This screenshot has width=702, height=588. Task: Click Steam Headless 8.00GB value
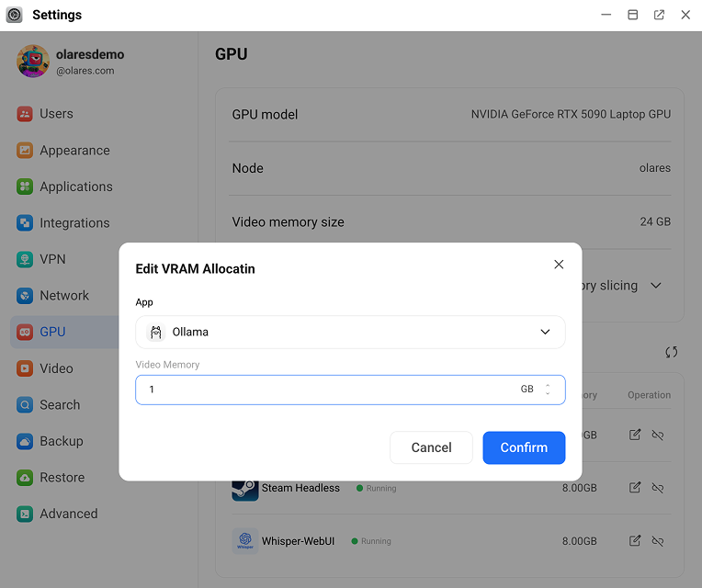click(579, 488)
